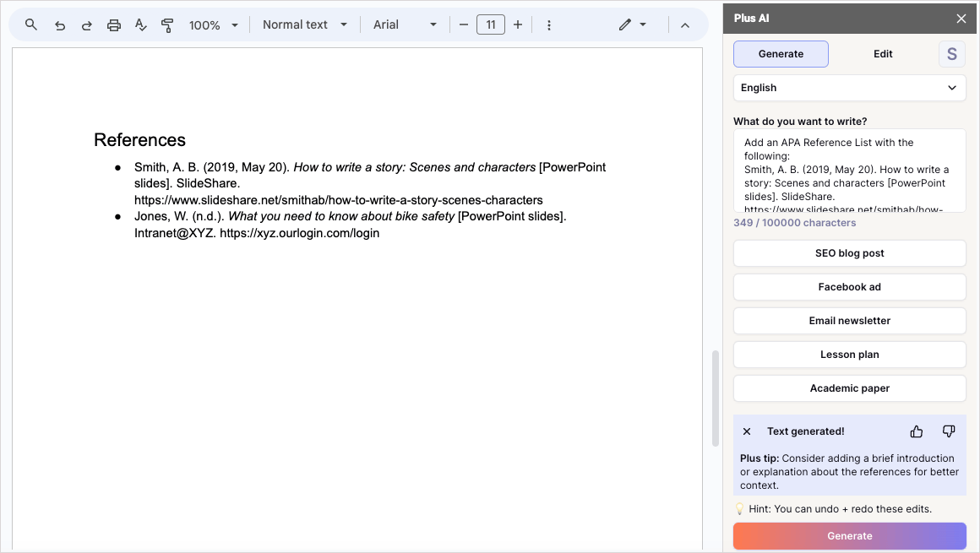Print the document
Image resolution: width=980 pixels, height=553 pixels.
tap(113, 24)
